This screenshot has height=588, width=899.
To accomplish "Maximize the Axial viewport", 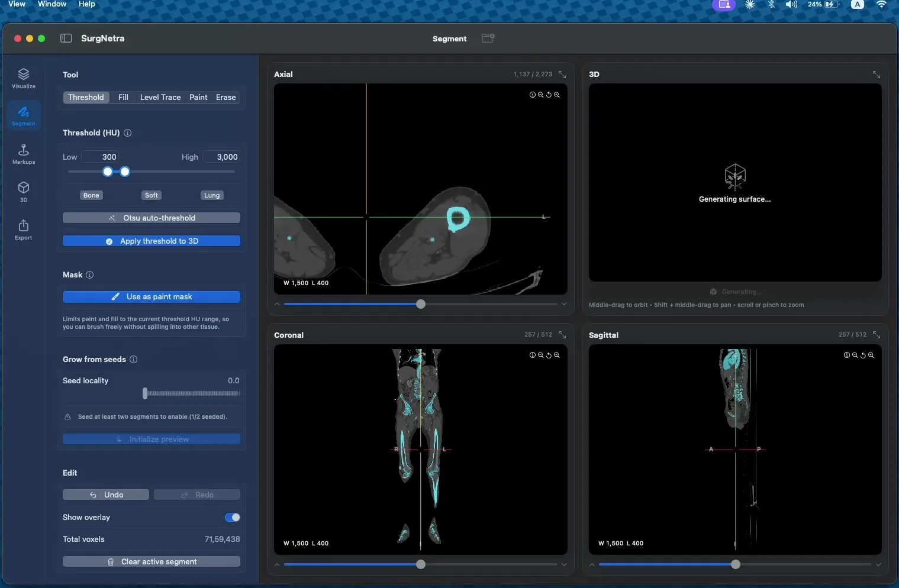I will click(x=562, y=75).
